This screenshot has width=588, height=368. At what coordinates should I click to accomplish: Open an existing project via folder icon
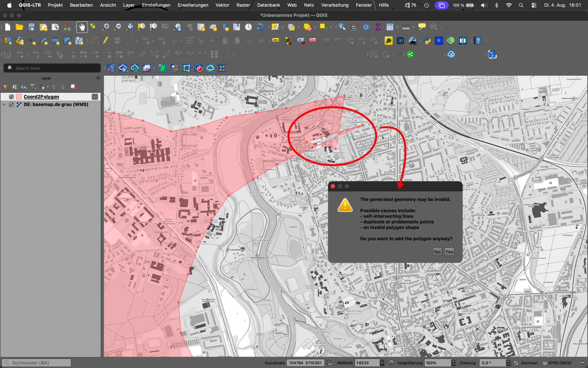coord(20,27)
